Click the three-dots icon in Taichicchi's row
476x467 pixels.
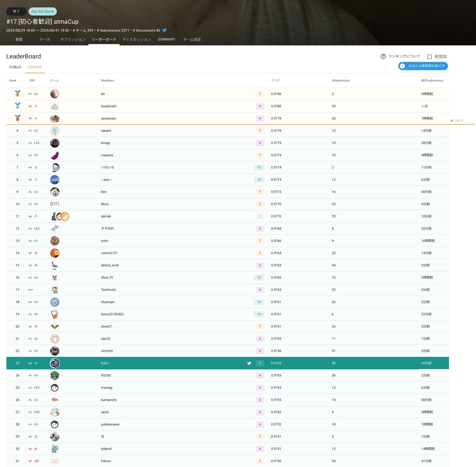tap(30, 290)
